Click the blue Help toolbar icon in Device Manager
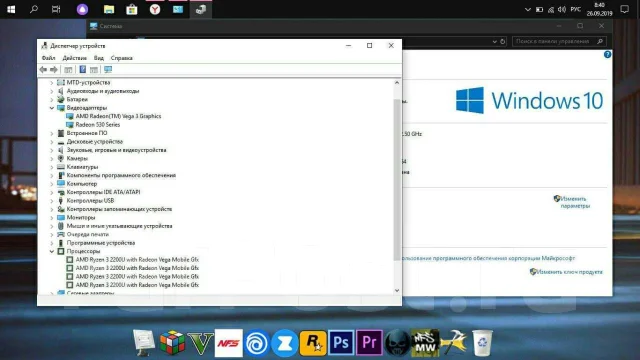This screenshot has height=360, width=640. 82,69
